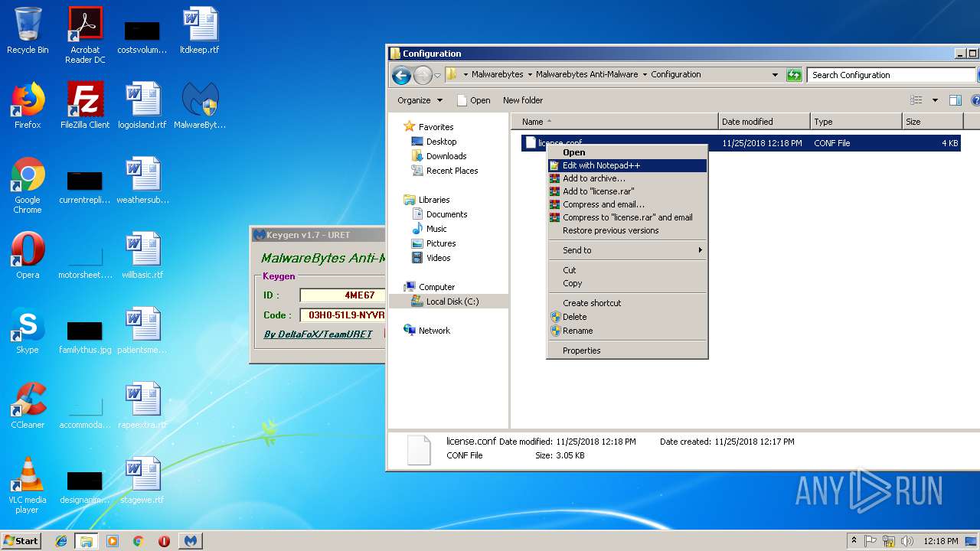Click New folder in Explorer toolbar
Screen dimensions: 980x551
coord(523,100)
